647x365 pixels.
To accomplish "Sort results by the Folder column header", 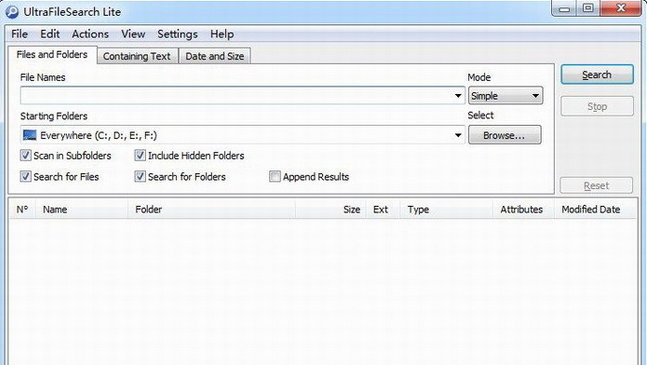I will point(212,210).
